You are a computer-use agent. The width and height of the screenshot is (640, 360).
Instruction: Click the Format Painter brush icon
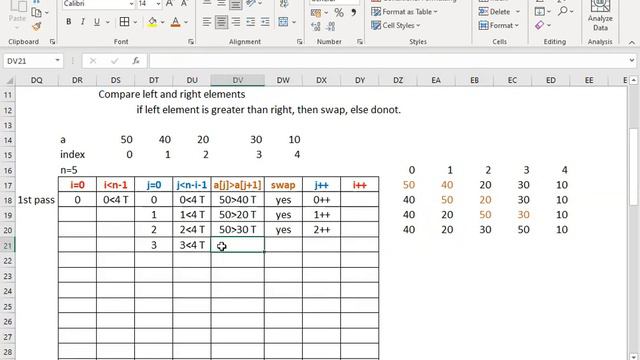tap(36, 27)
